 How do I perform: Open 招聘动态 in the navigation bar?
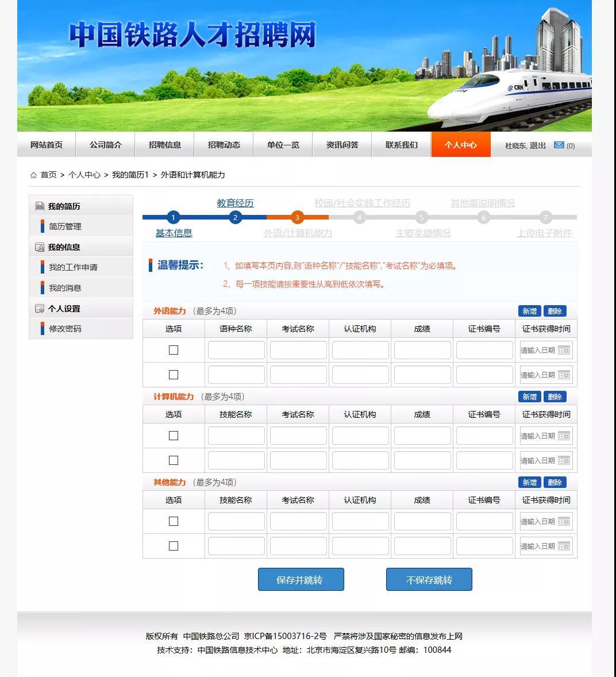pos(224,145)
